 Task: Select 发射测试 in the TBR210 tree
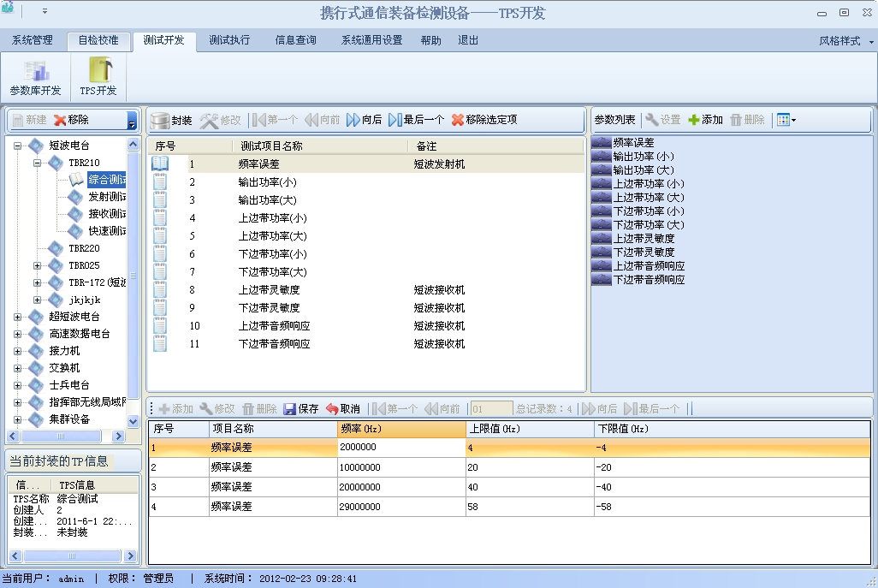(x=106, y=197)
